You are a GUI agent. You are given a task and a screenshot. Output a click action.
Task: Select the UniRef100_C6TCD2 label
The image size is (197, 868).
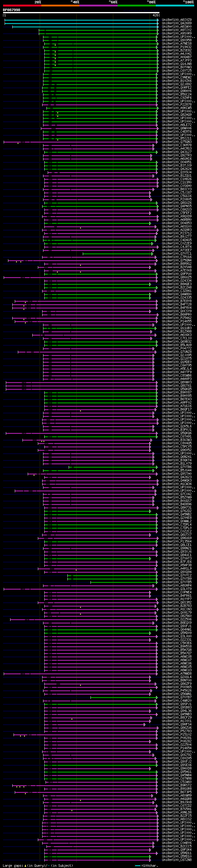pyautogui.click(x=177, y=806)
